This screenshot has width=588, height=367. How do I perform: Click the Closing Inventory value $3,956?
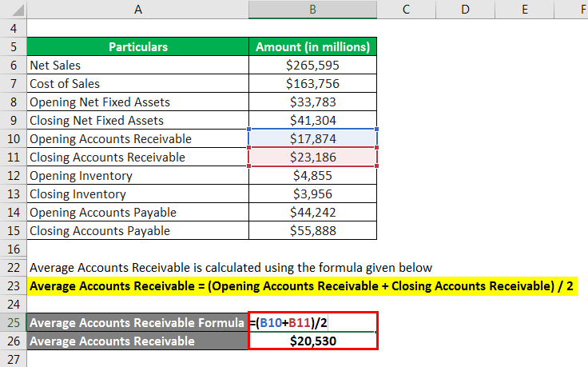(x=312, y=193)
